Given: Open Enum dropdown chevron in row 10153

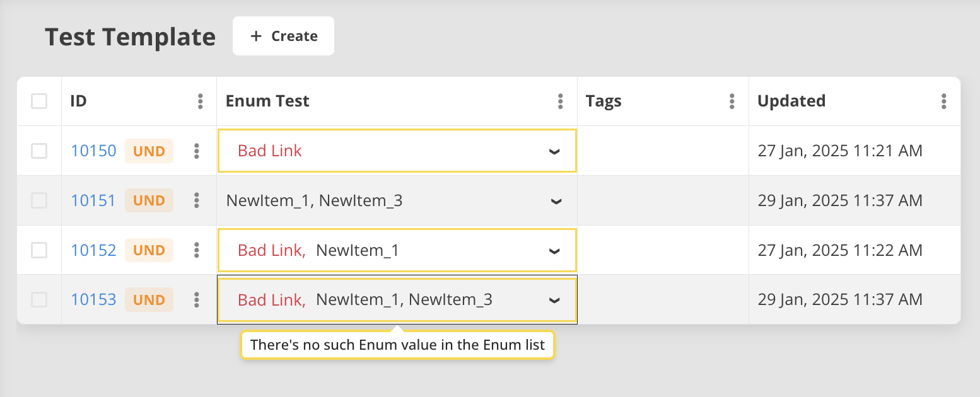Looking at the screenshot, I should 554,301.
